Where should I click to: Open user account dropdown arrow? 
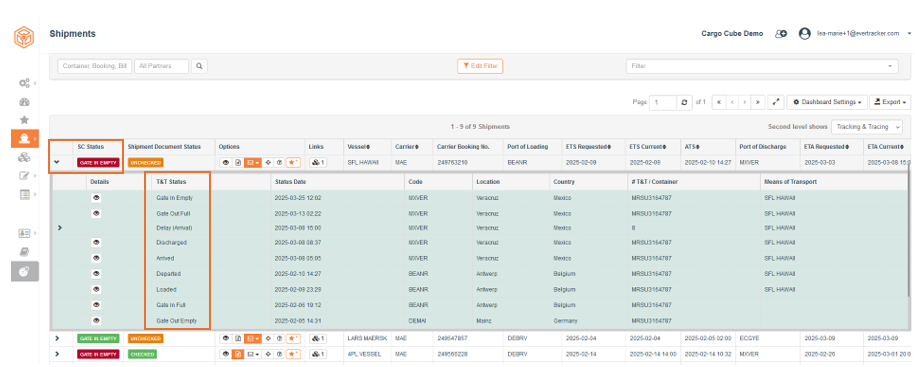pyautogui.click(x=909, y=34)
